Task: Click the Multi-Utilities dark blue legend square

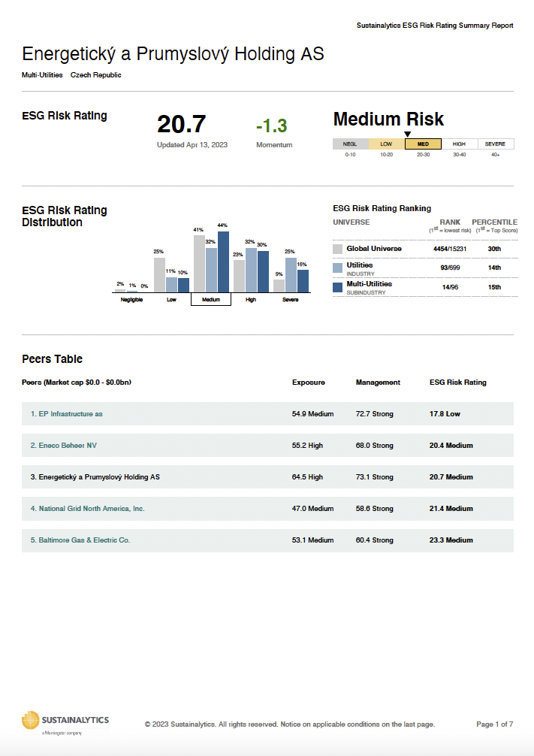Action: point(338,286)
